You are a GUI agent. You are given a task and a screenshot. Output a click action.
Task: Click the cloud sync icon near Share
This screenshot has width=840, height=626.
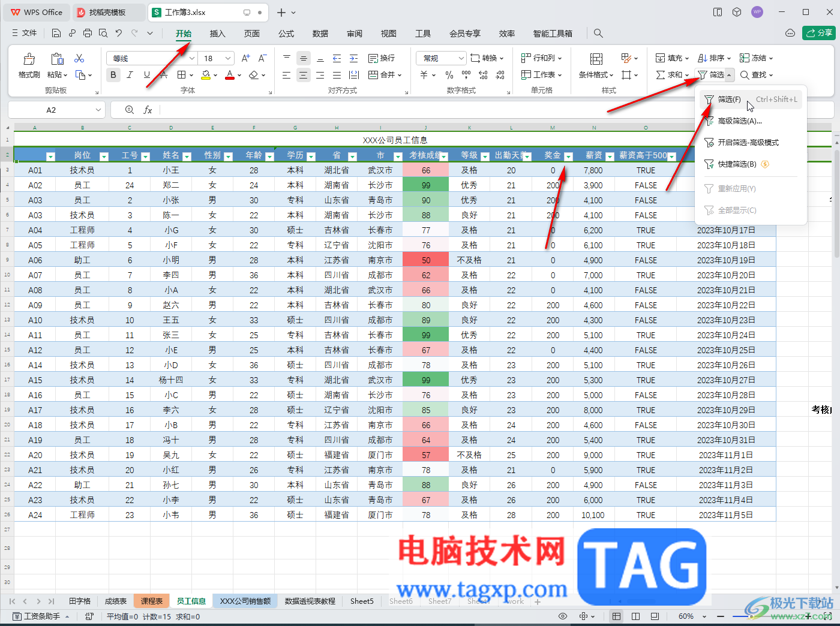790,33
